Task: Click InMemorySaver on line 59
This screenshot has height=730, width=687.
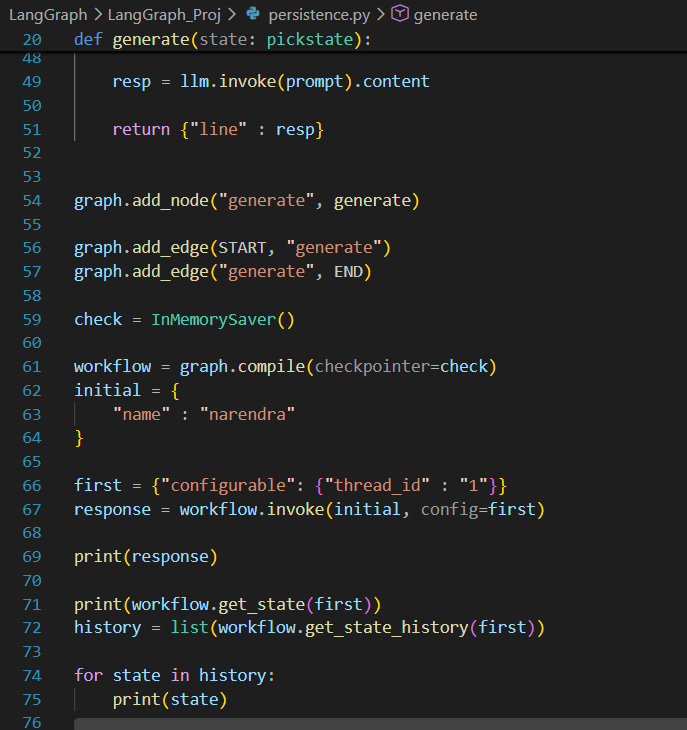Action: [x=214, y=320]
